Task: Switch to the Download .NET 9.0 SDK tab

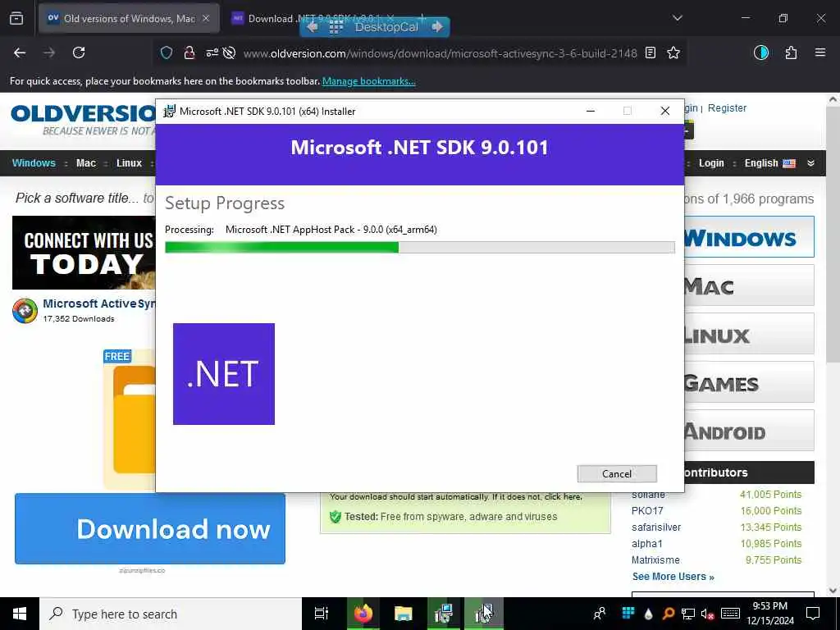Action: point(313,18)
